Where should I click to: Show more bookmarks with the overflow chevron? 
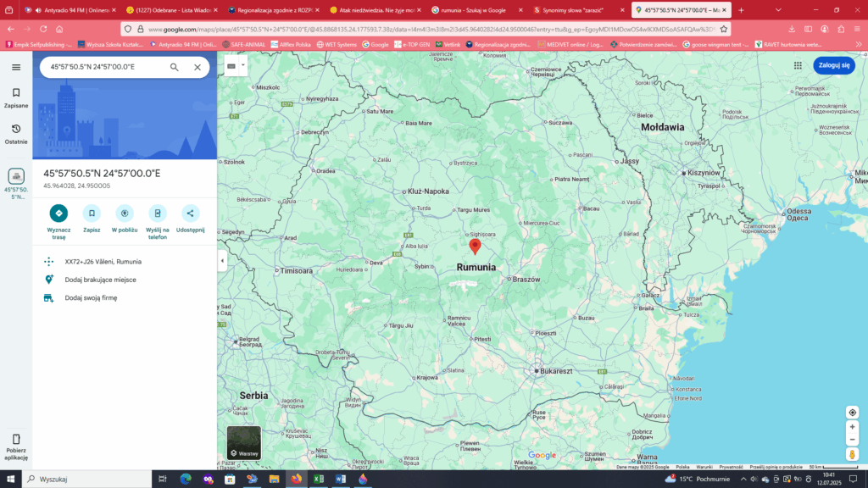[x=859, y=44]
